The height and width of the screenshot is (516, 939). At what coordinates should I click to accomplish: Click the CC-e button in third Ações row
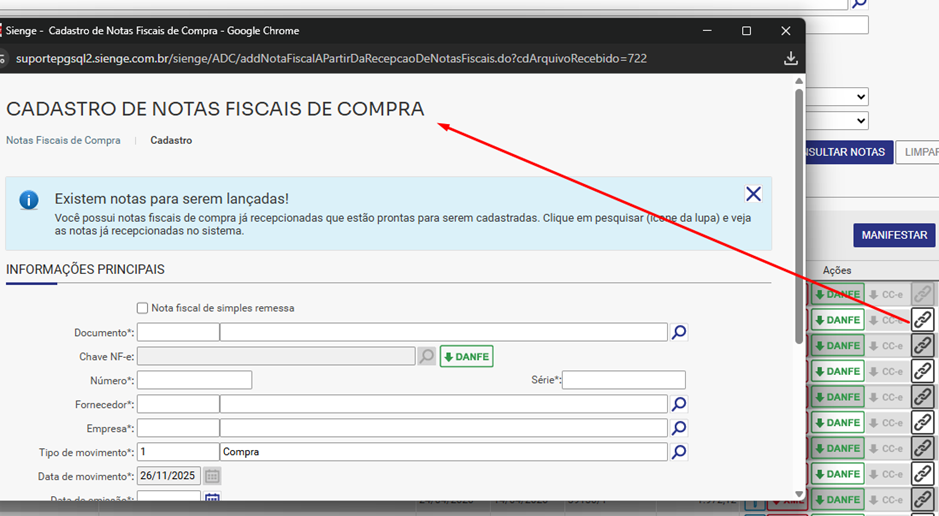coord(887,345)
